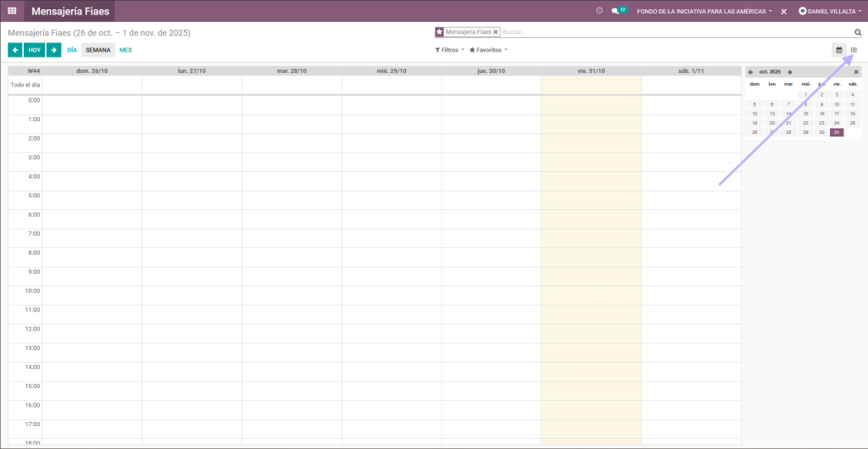Viewport: 868px width, 449px height.
Task: Open Daniel Villalta user menu
Action: [x=831, y=12]
